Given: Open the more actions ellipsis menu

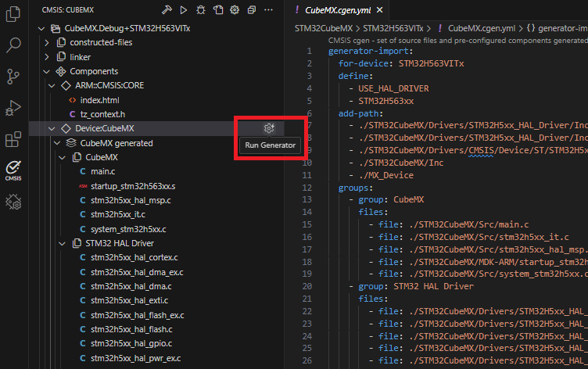Looking at the screenshot, I should [268, 9].
